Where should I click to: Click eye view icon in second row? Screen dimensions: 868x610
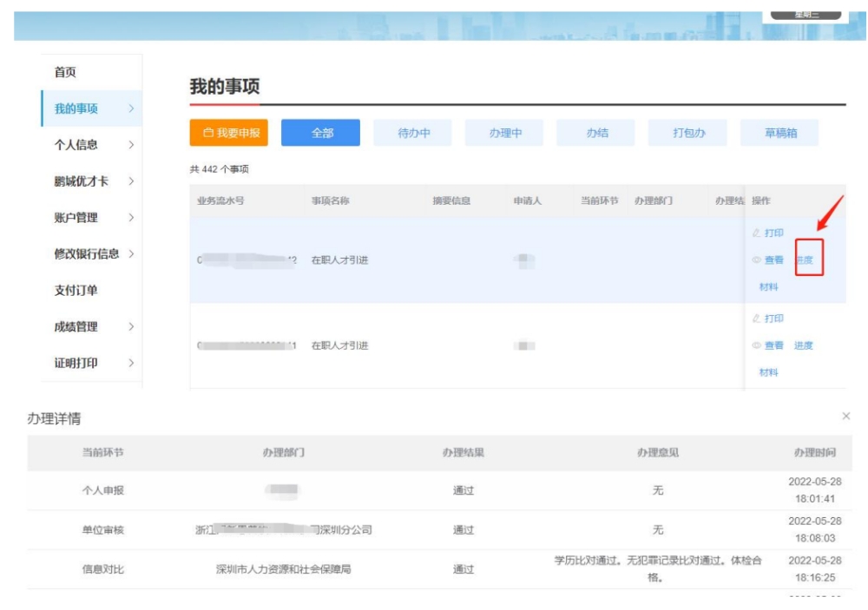click(x=756, y=345)
